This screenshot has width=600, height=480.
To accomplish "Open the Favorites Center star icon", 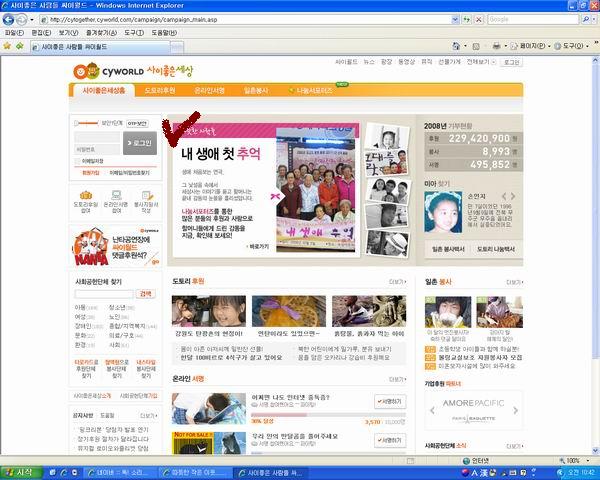I will pyautogui.click(x=7, y=46).
